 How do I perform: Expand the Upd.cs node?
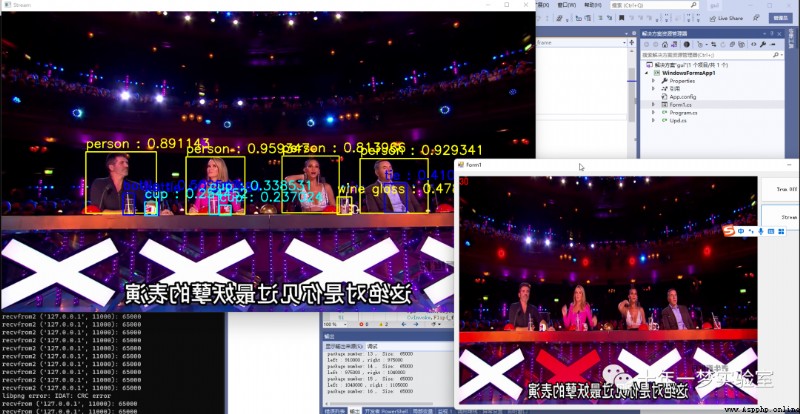pos(654,120)
